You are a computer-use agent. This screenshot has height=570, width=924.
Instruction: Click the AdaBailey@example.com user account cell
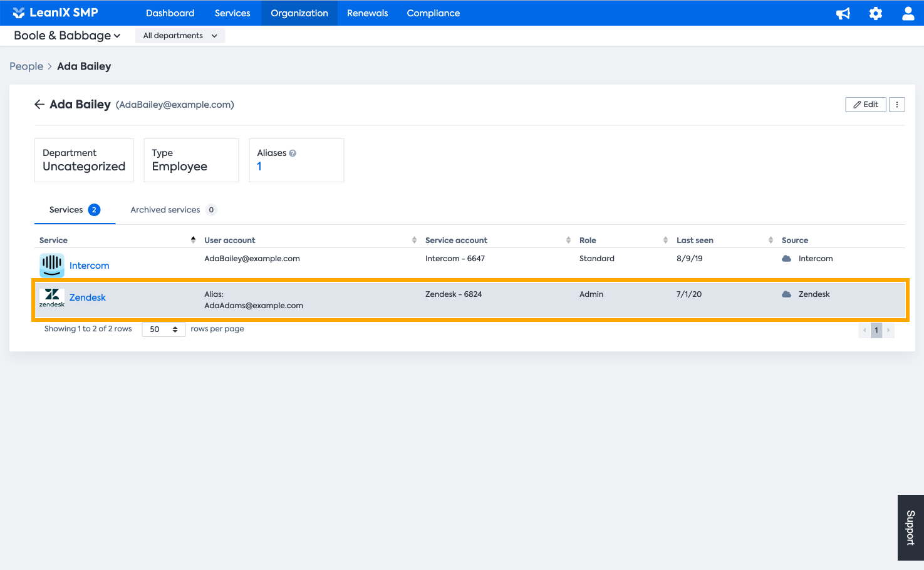tap(252, 259)
